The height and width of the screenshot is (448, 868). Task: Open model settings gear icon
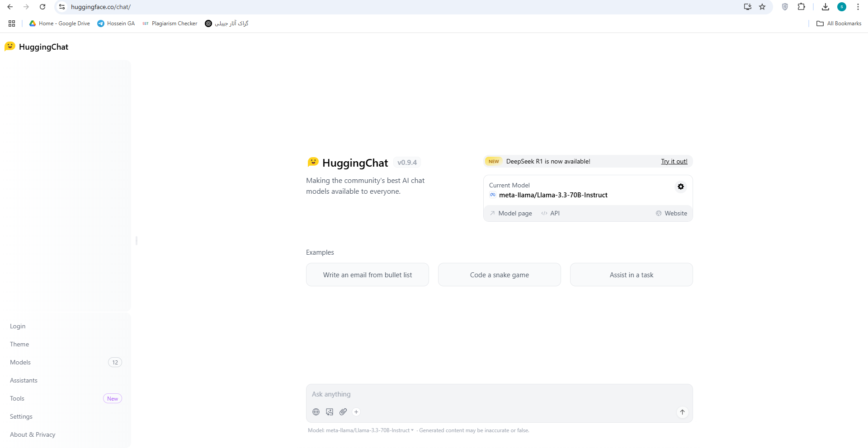[681, 187]
